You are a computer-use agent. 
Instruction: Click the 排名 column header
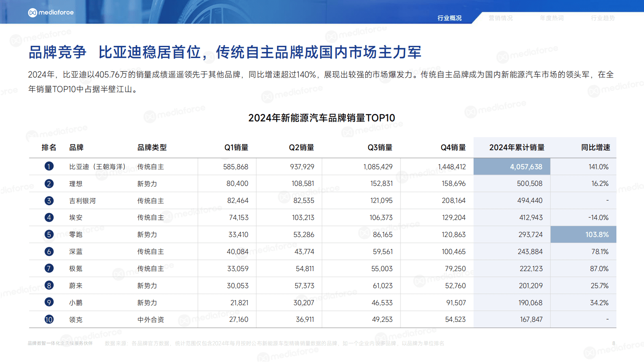[49, 147]
